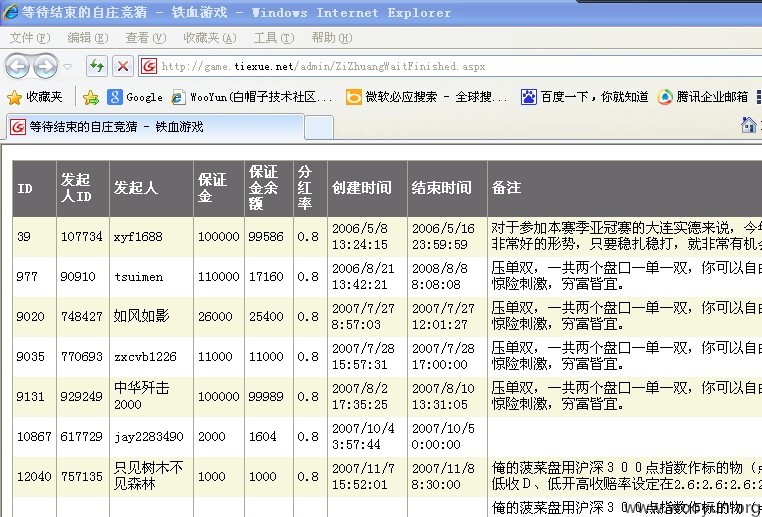The height and width of the screenshot is (517, 762).
Task: Open the 文件(F) menu
Action: pyautogui.click(x=30, y=38)
